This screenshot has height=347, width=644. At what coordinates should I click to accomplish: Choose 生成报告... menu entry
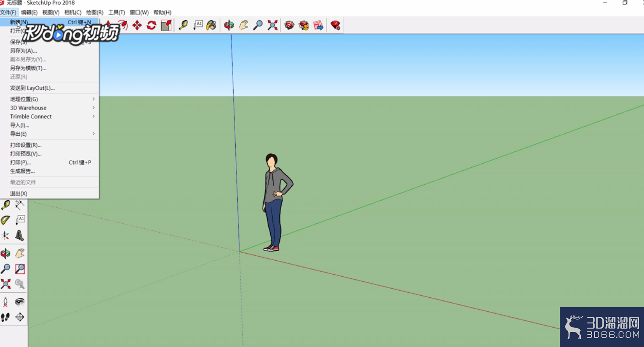[x=50, y=171]
